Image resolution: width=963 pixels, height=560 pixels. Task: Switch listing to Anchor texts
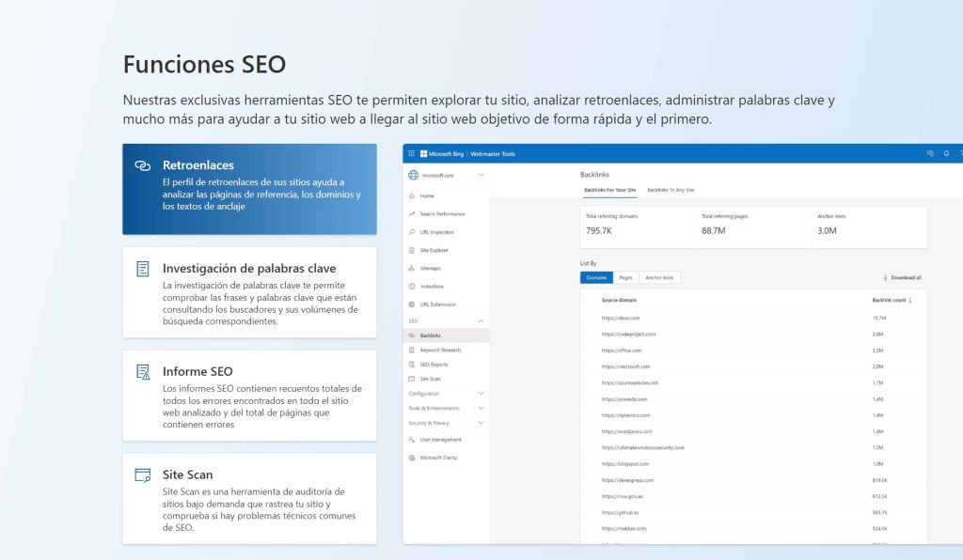click(x=661, y=277)
